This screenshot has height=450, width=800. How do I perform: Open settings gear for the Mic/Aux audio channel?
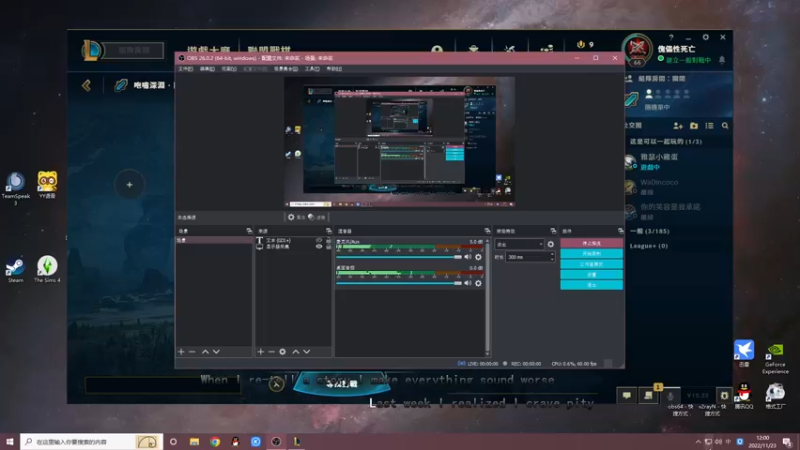478,257
